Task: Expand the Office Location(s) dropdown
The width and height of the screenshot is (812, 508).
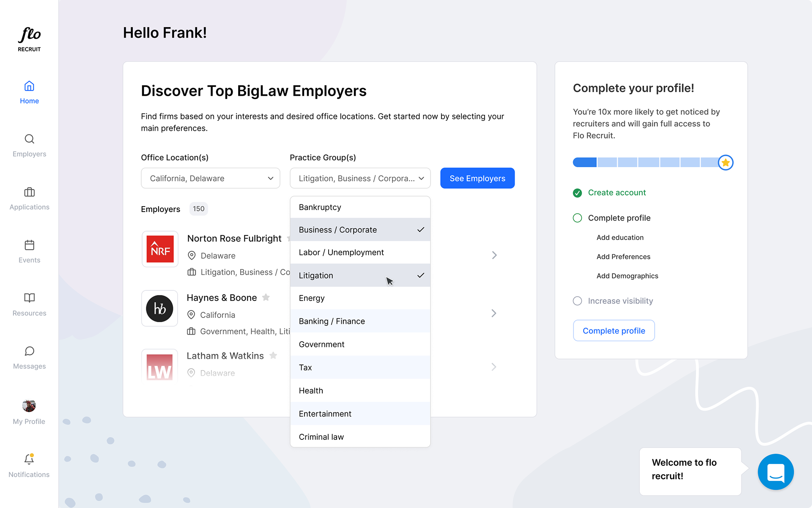Action: tap(210, 178)
